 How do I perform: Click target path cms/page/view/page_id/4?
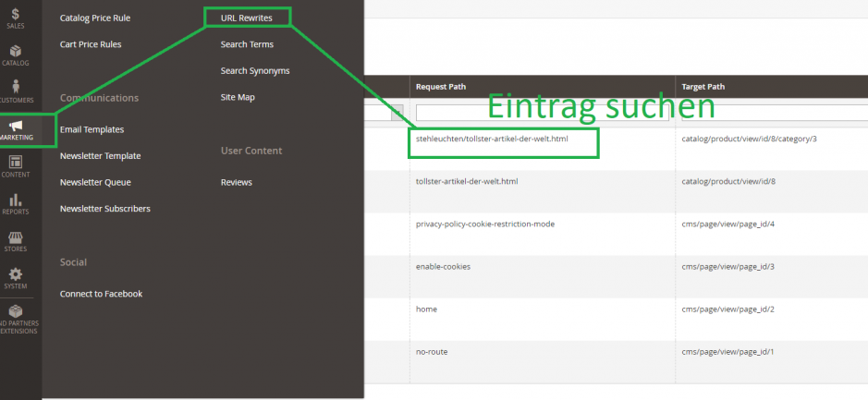727,224
